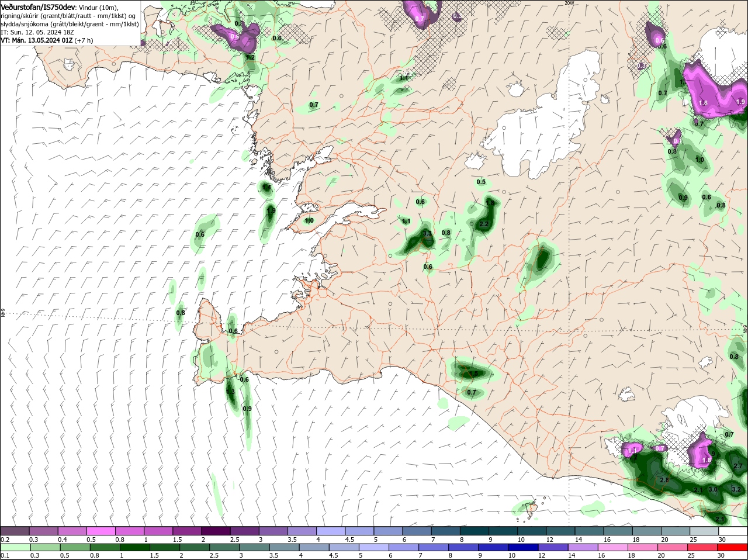The height and width of the screenshot is (560, 748).
Task: Click the pink rain legend swatch labeled 18
Action: (643, 547)
